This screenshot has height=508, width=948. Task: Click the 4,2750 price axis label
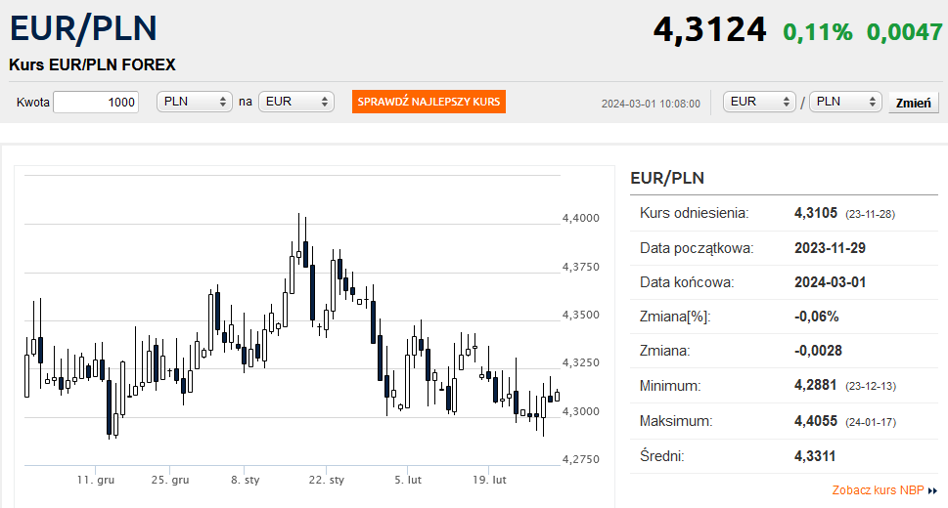tap(581, 460)
